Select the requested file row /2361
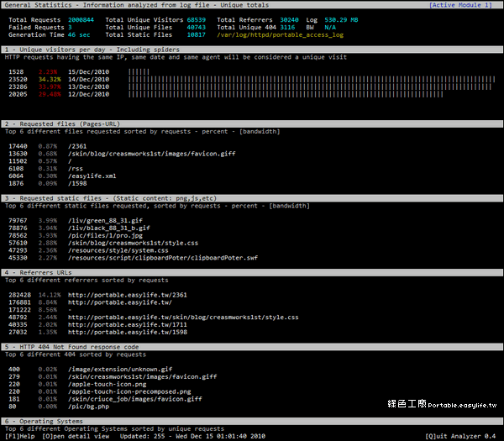Viewport: 504px width, 441px height. (77, 146)
